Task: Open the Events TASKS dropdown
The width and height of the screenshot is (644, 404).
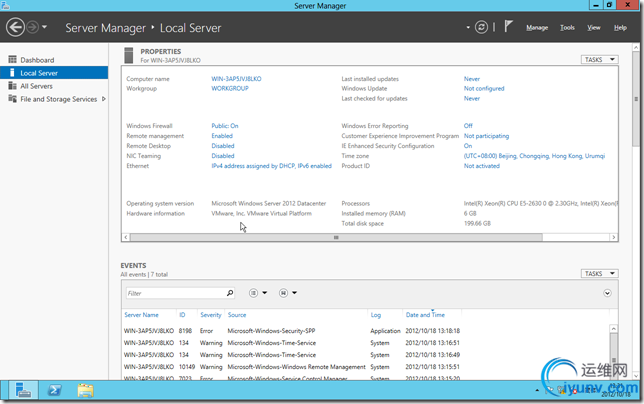Action: pyautogui.click(x=600, y=273)
